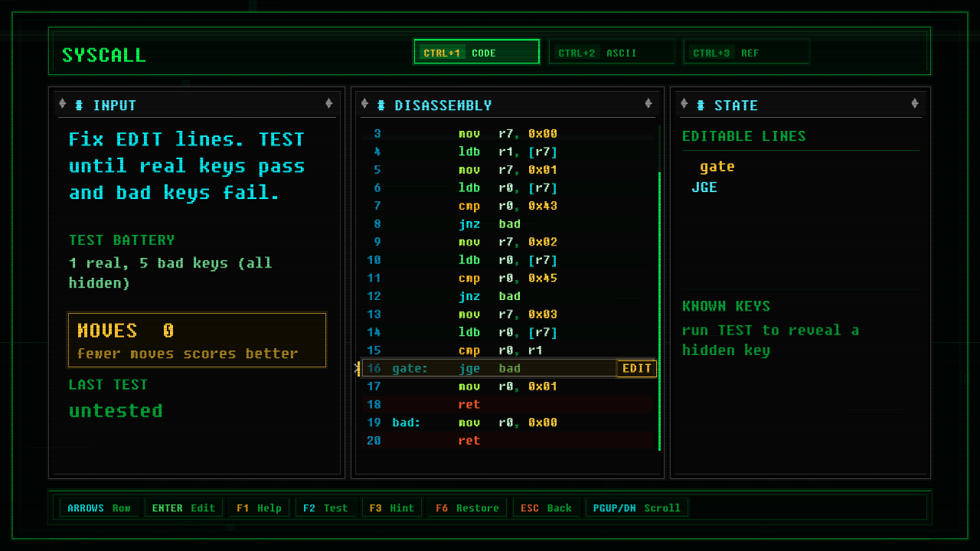Viewport: 980px width, 551px height.
Task: Click the right diamond icon in DISASSEMBLY header
Action: [x=648, y=104]
